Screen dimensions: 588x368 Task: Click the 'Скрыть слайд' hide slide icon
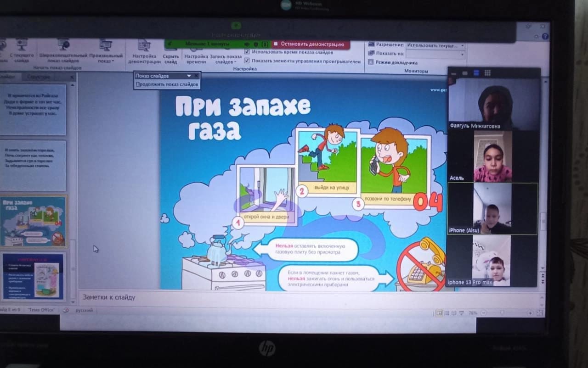coord(170,47)
